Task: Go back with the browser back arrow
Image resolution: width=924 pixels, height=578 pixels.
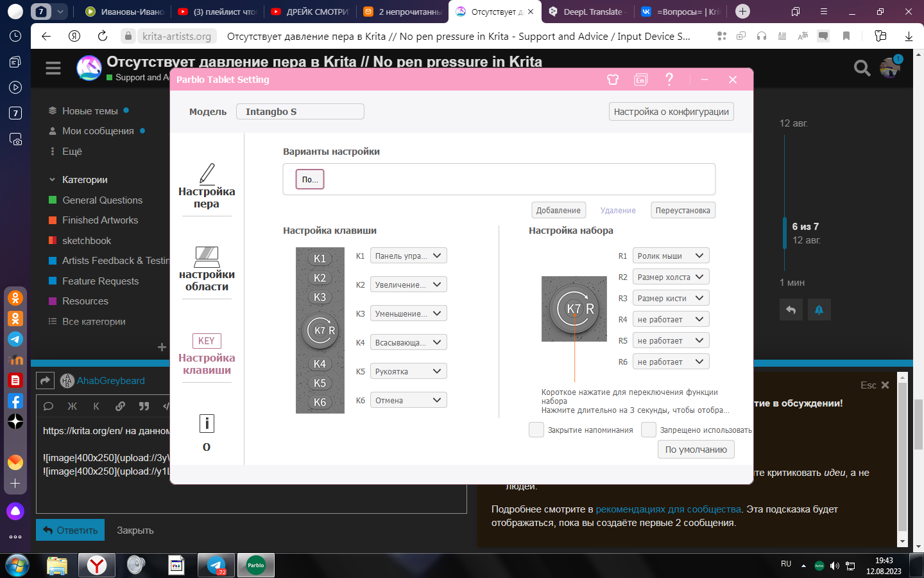Action: (46, 36)
